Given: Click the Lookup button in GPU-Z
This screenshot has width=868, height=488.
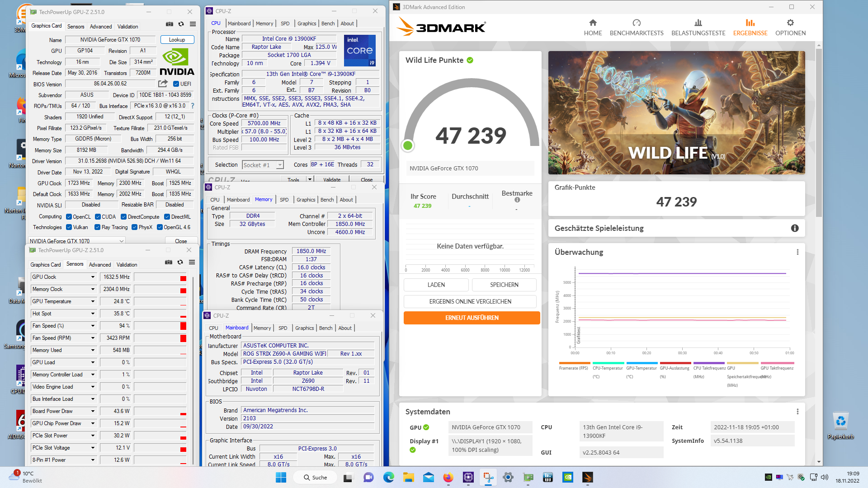Looking at the screenshot, I should (x=177, y=40).
